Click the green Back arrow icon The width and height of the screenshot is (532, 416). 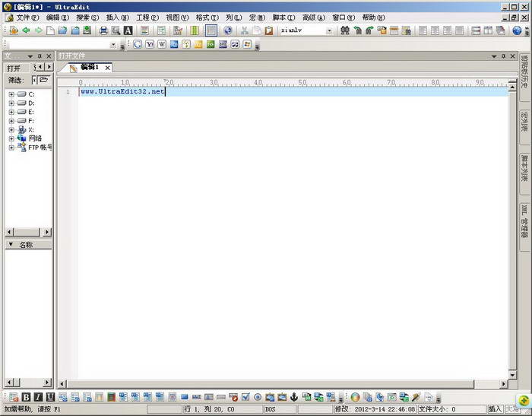[26, 30]
